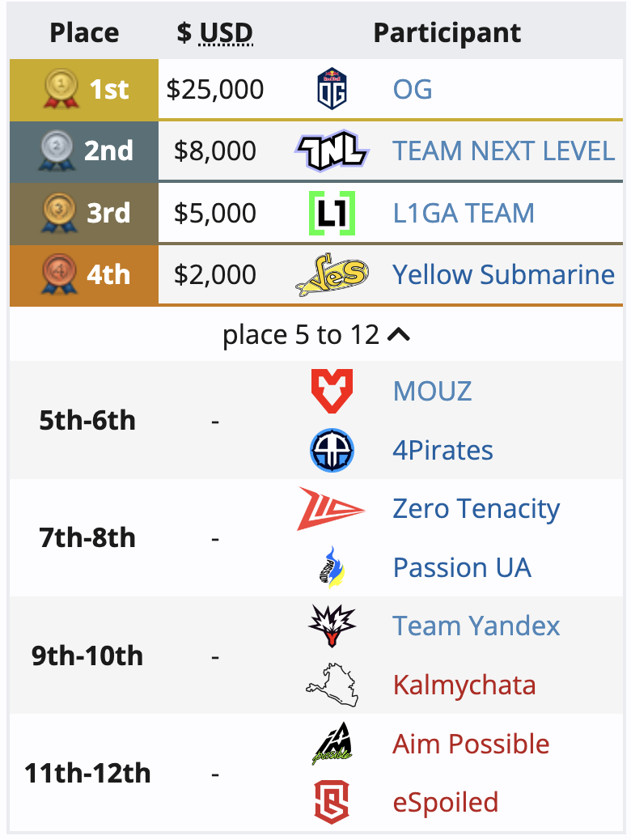The height and width of the screenshot is (840, 631).
Task: Click the red MOUZ heart logo
Action: pyautogui.click(x=332, y=391)
